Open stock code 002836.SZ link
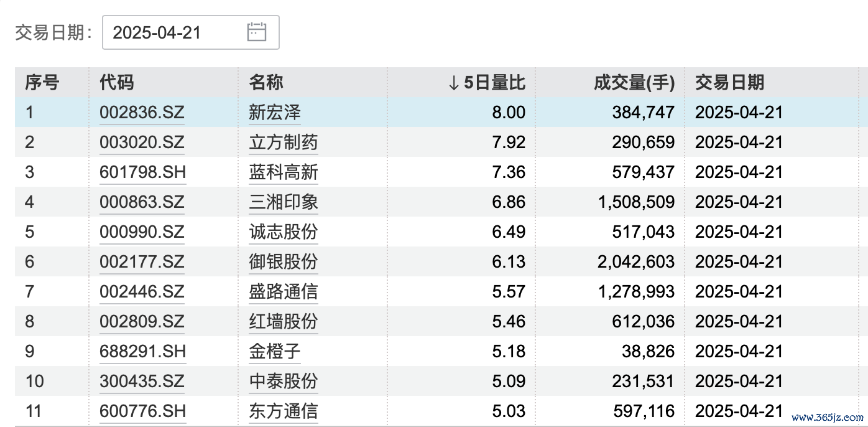 click(142, 113)
